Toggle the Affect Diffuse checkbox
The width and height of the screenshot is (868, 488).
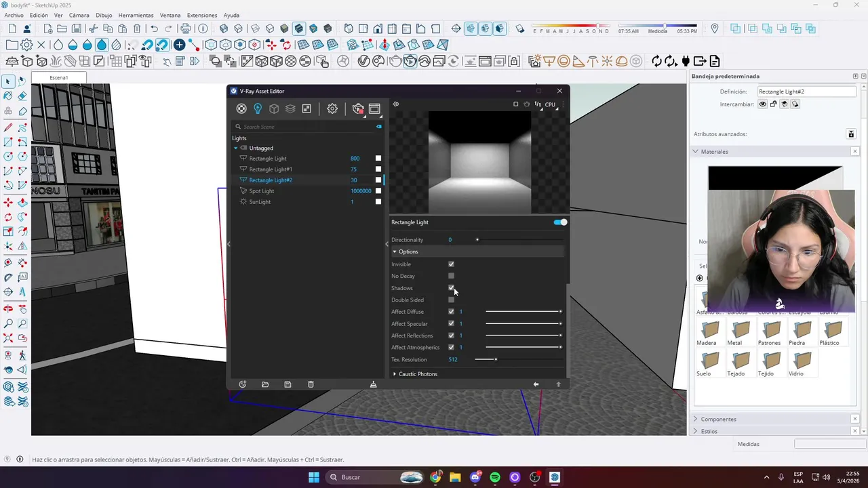tap(451, 312)
